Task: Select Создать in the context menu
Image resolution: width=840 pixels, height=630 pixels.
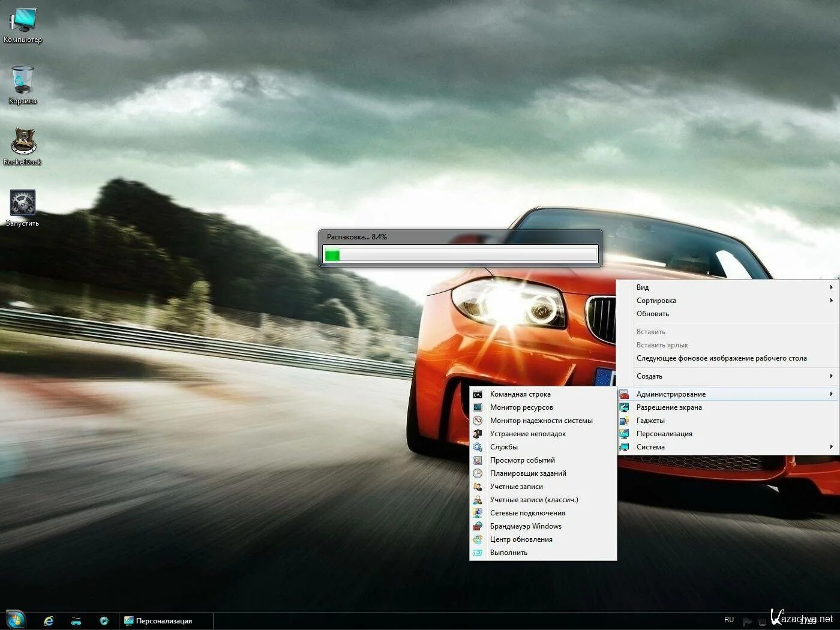Action: 728,376
